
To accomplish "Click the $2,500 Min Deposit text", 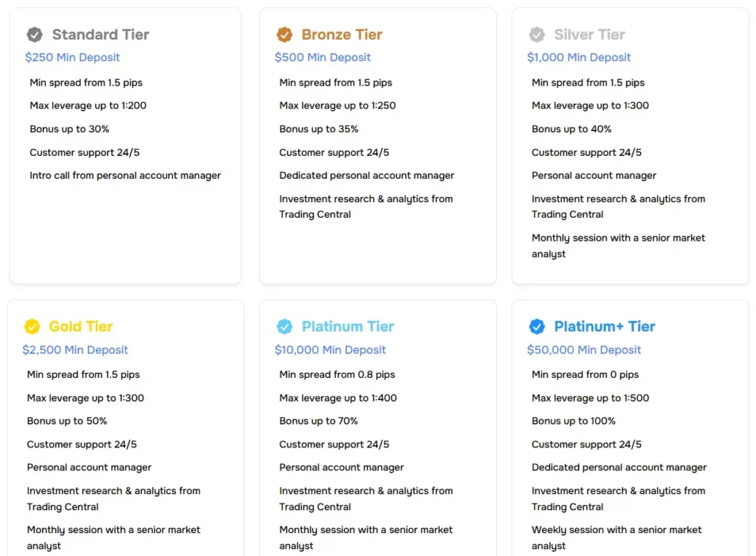I will click(x=75, y=350).
